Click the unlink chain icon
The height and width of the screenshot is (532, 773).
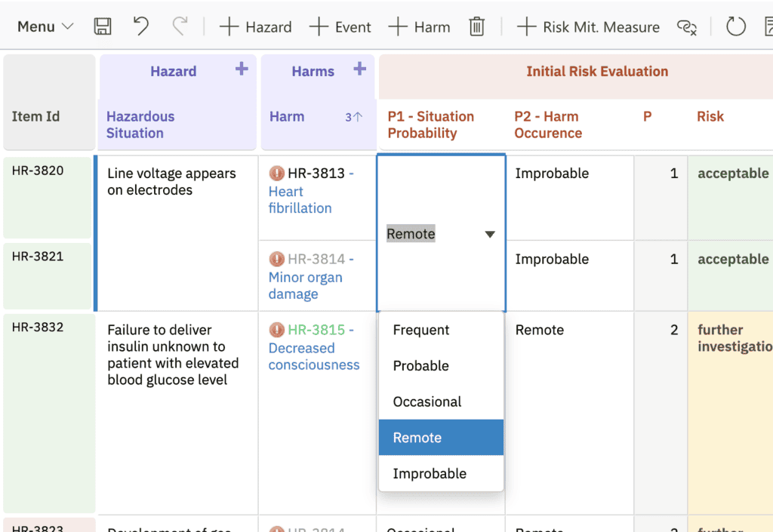click(687, 27)
